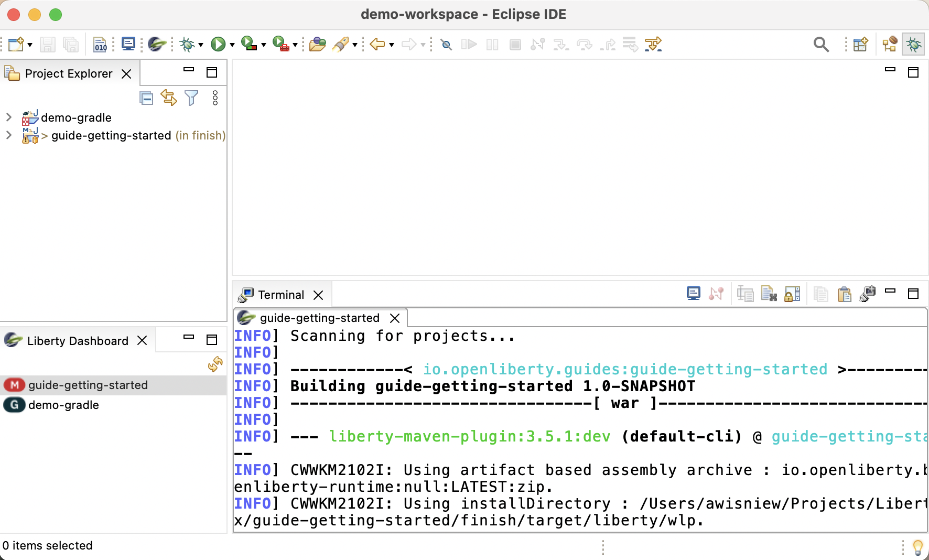Click Collapse All in Project Explorer
The width and height of the screenshot is (929, 560).
(x=146, y=98)
